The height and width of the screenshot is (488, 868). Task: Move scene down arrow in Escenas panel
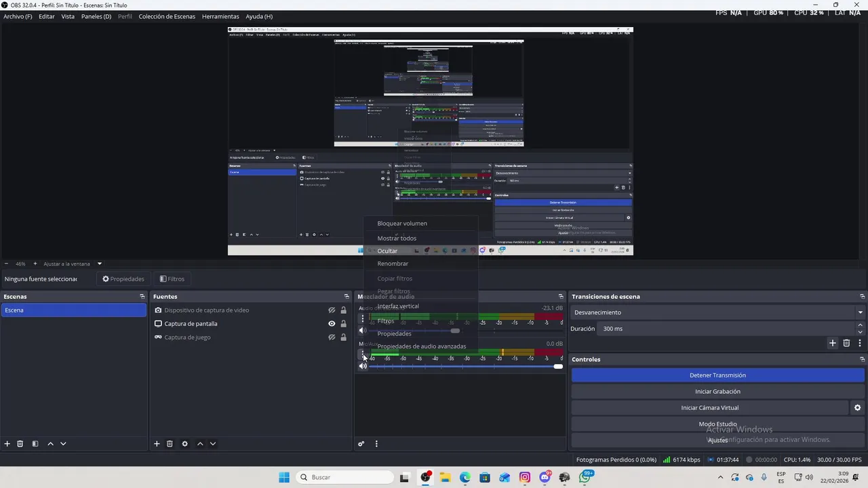[x=63, y=444]
